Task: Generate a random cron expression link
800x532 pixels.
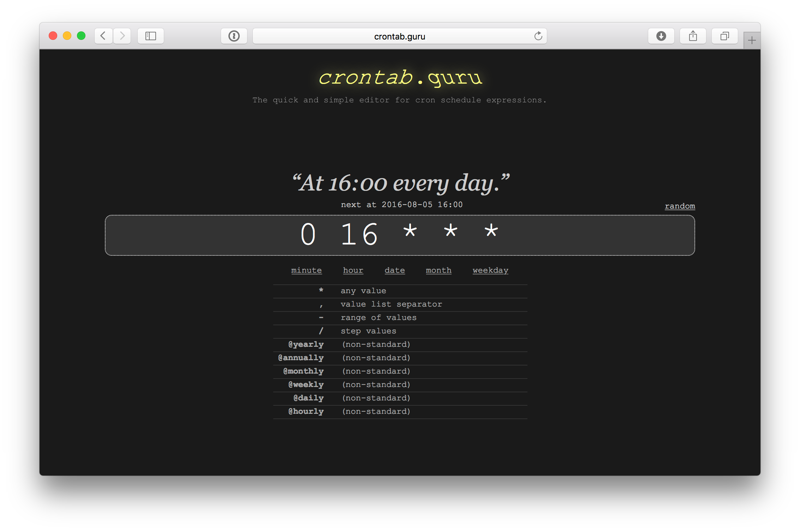Action: point(680,206)
